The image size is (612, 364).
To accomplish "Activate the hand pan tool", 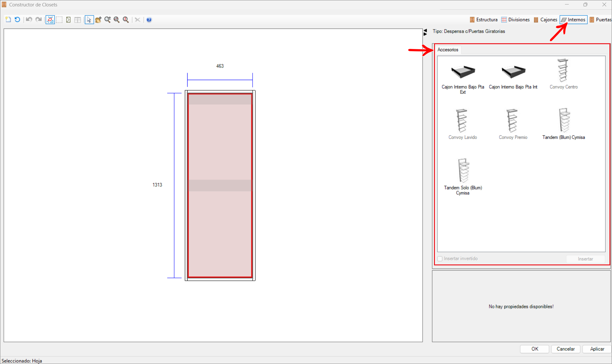I will point(98,20).
